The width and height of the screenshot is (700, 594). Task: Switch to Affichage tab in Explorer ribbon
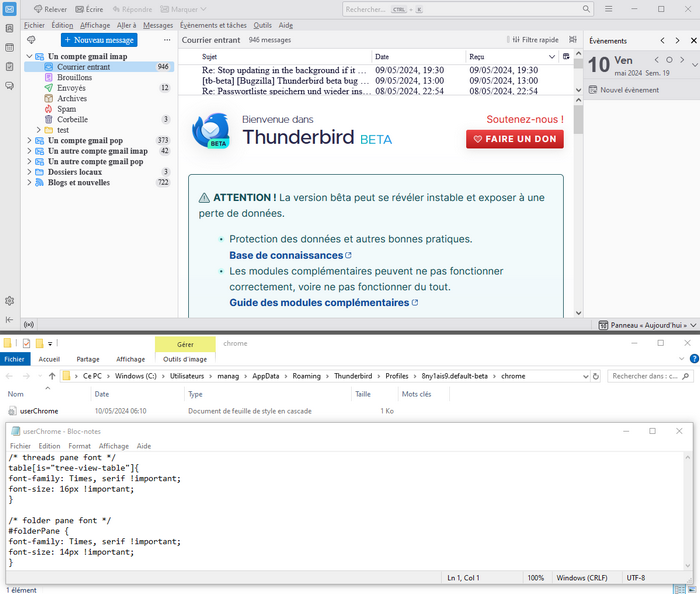coord(130,359)
